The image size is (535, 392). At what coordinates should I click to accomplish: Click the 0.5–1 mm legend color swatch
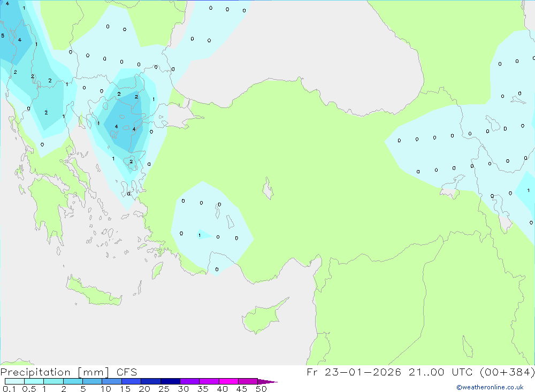(34, 381)
